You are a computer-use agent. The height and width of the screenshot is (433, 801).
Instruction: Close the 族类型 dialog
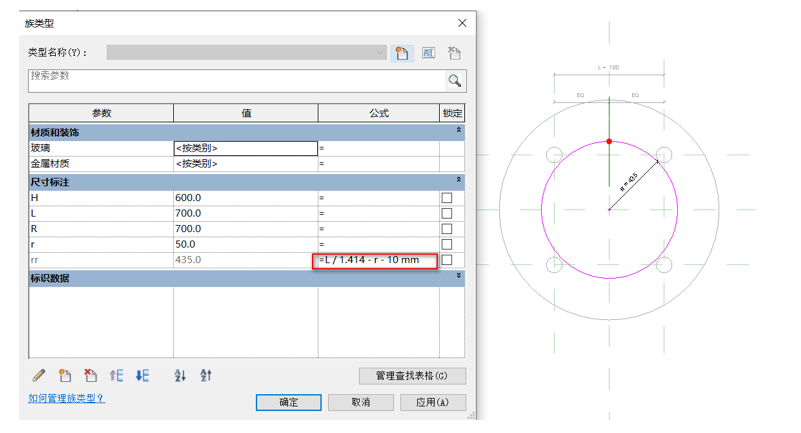(462, 23)
